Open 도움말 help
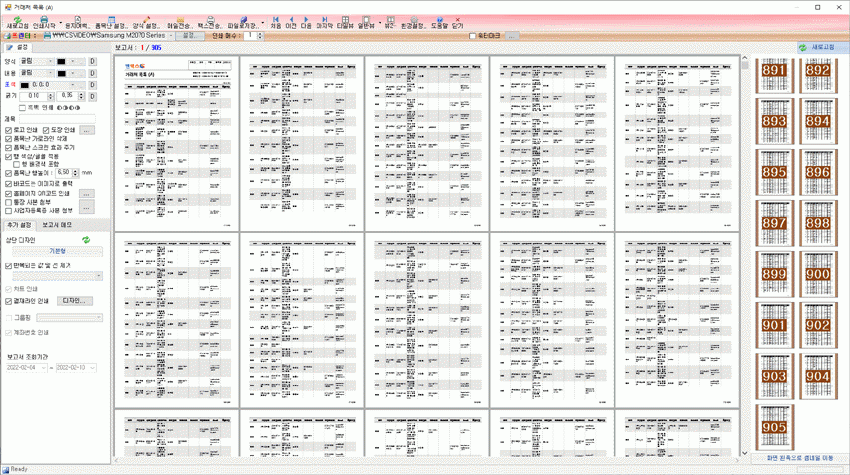The image size is (850, 475). coord(439,23)
